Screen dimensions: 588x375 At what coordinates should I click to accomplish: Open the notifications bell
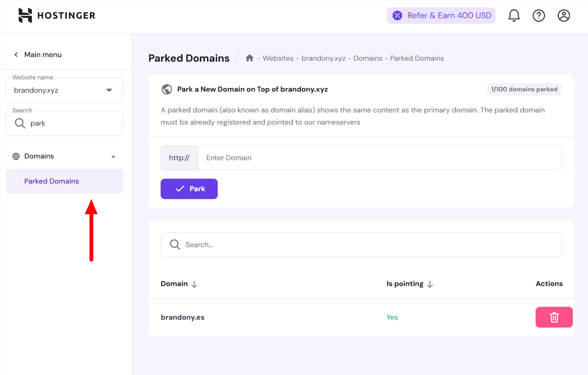click(x=514, y=15)
